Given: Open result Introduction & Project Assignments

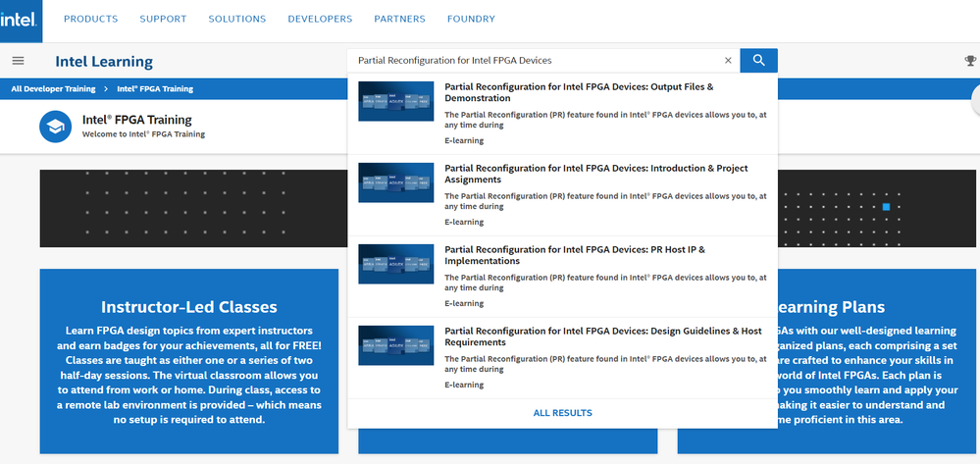Looking at the screenshot, I should (595, 174).
